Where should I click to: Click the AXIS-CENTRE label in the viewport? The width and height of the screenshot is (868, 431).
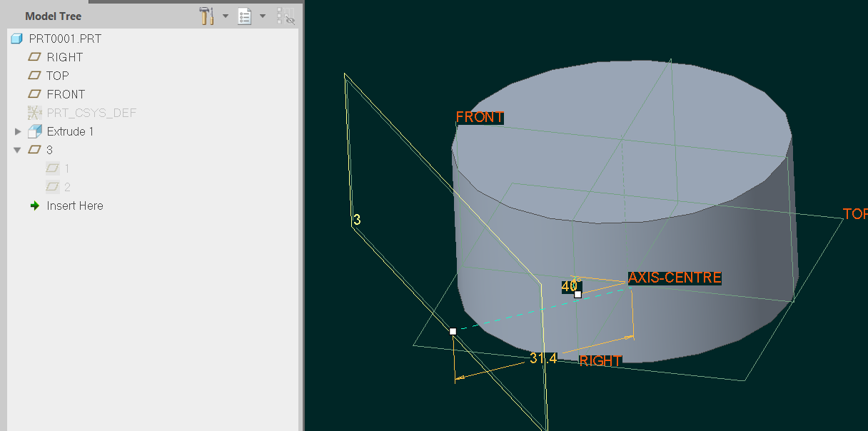(674, 278)
